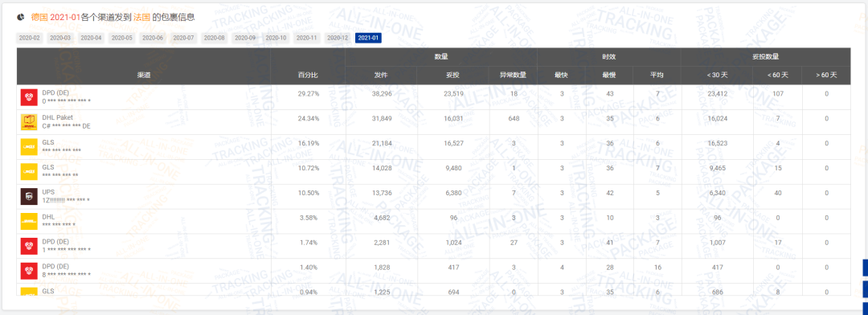Viewport: 868px width, 315px height.
Task: Sort by the 平均 column header
Action: (x=657, y=75)
